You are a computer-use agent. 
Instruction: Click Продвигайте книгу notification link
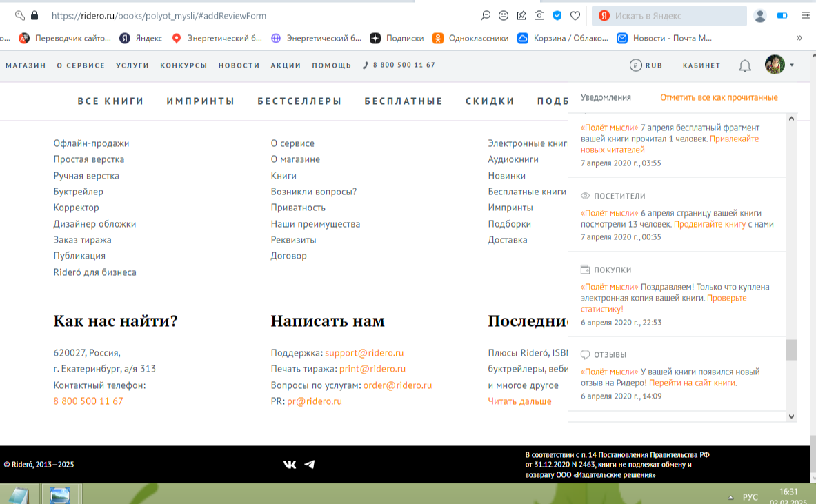(x=710, y=224)
